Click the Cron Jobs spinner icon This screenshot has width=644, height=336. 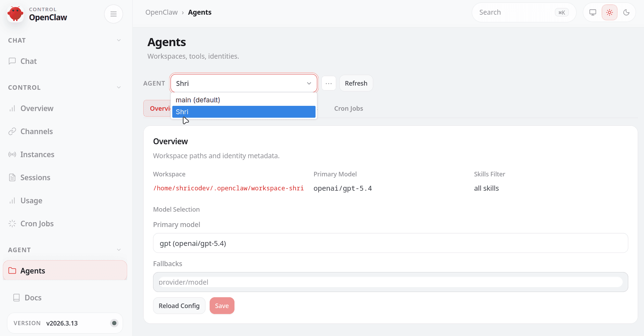click(x=12, y=224)
